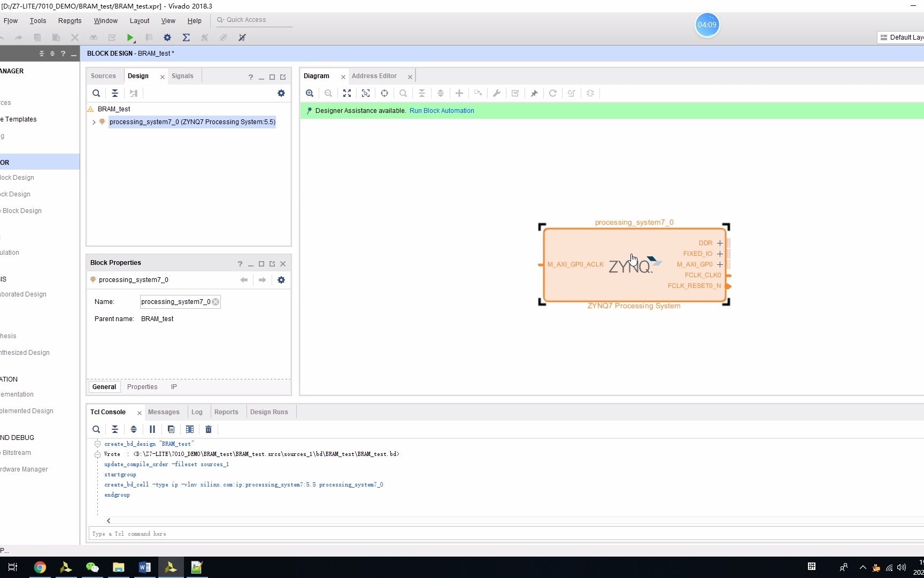The width and height of the screenshot is (924, 578).
Task: Click the select area icon in diagram toolbar
Action: (x=366, y=93)
